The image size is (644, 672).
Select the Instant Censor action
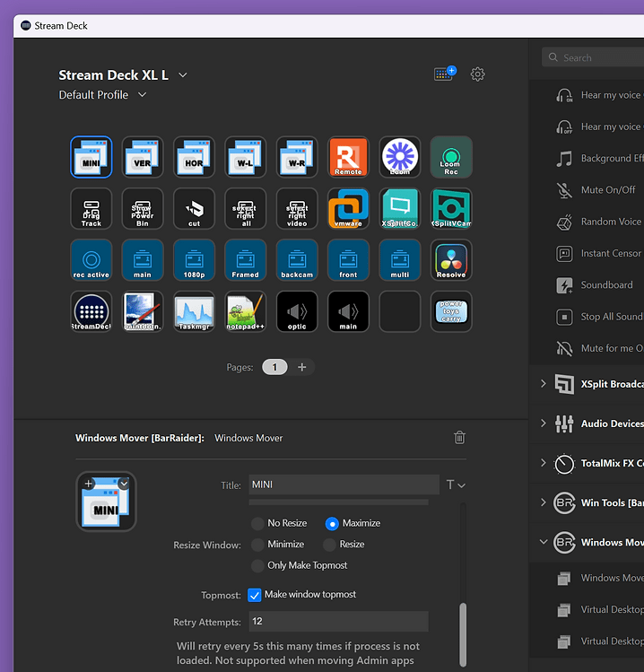pos(599,253)
